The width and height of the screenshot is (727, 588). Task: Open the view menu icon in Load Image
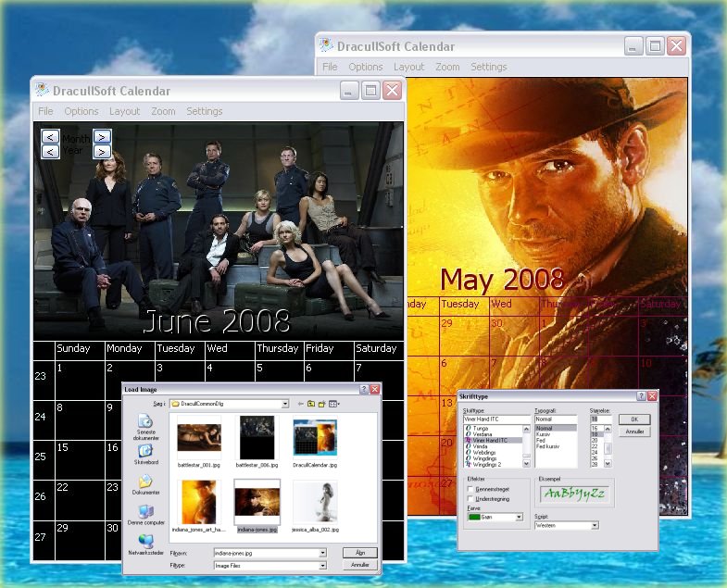[333, 404]
